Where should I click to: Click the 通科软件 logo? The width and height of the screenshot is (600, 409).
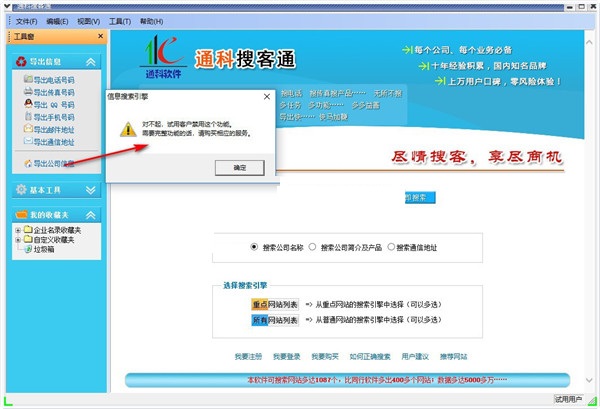point(163,57)
